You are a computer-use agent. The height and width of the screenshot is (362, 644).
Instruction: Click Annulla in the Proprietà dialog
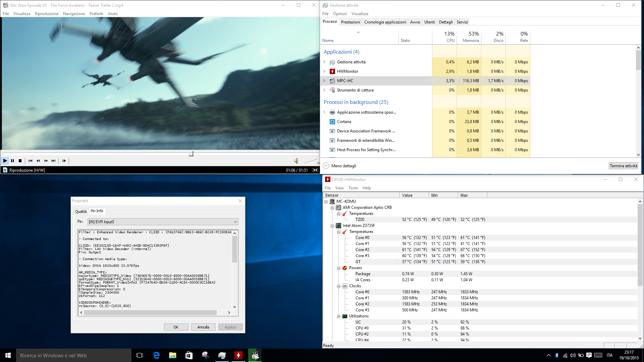click(203, 327)
